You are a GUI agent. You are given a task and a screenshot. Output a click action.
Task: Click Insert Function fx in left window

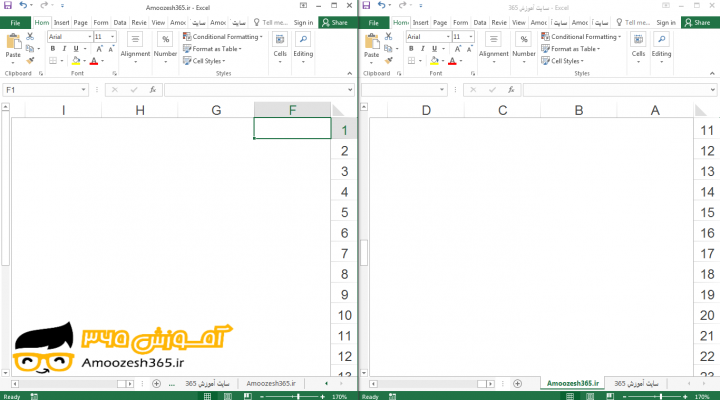pos(152,90)
